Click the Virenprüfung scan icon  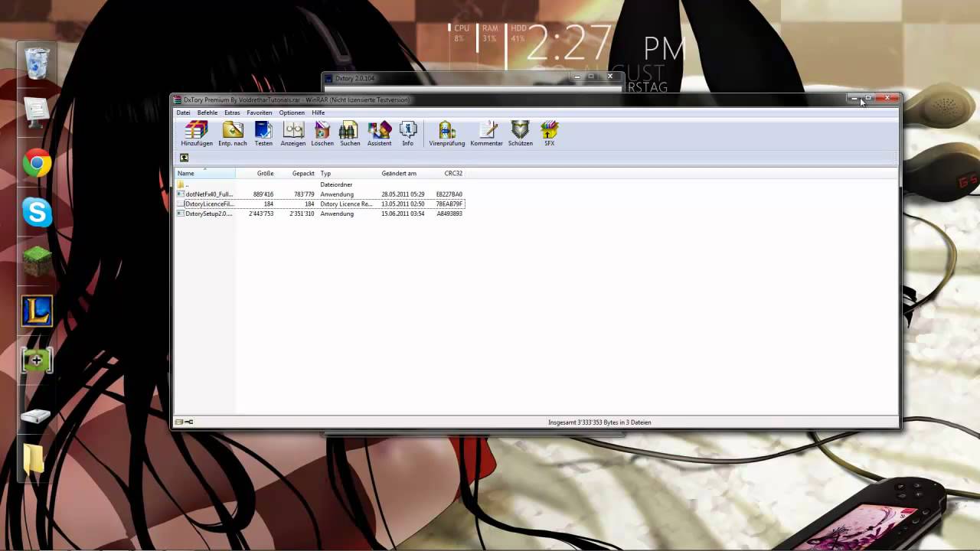click(x=447, y=133)
